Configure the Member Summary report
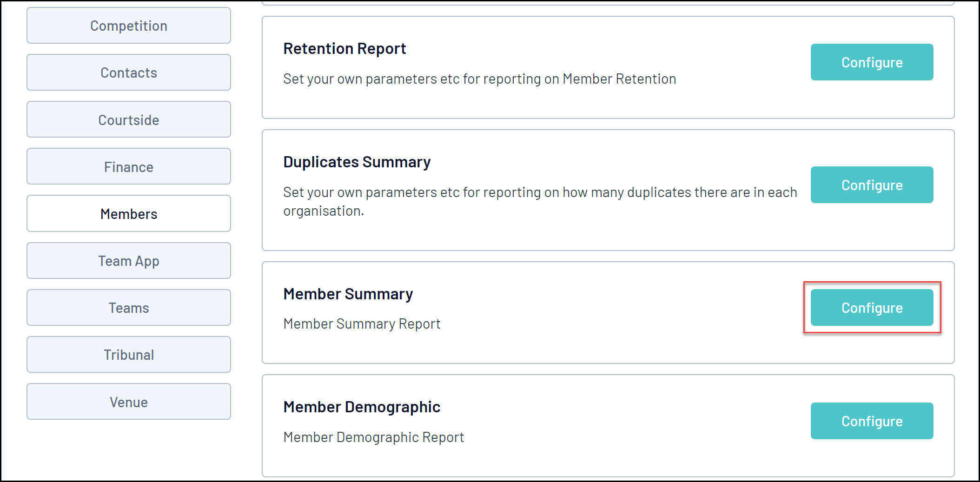 pos(872,308)
